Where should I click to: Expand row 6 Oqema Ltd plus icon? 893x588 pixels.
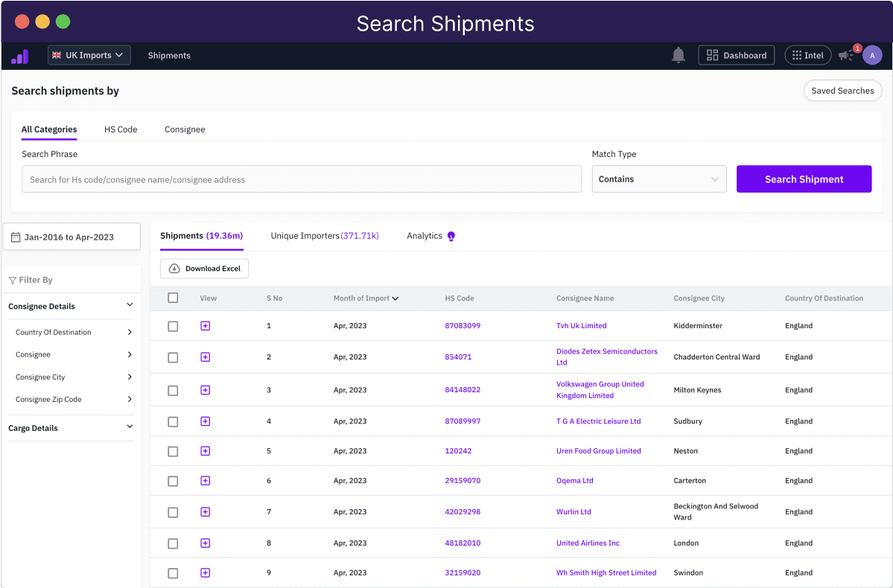tap(206, 480)
